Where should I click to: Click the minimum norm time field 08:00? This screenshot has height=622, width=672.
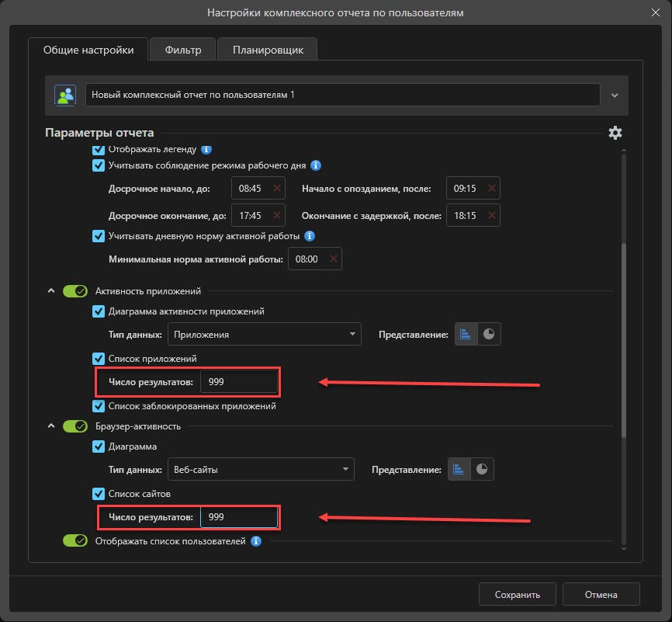click(x=314, y=259)
